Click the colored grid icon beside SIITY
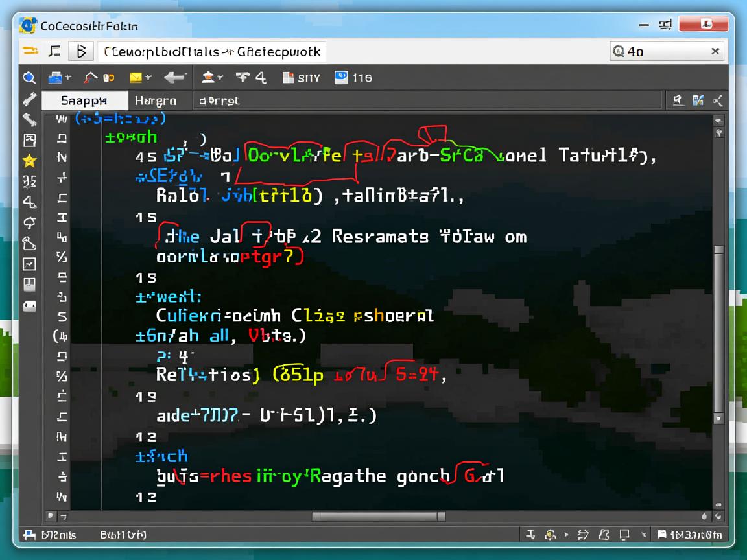 289,78
